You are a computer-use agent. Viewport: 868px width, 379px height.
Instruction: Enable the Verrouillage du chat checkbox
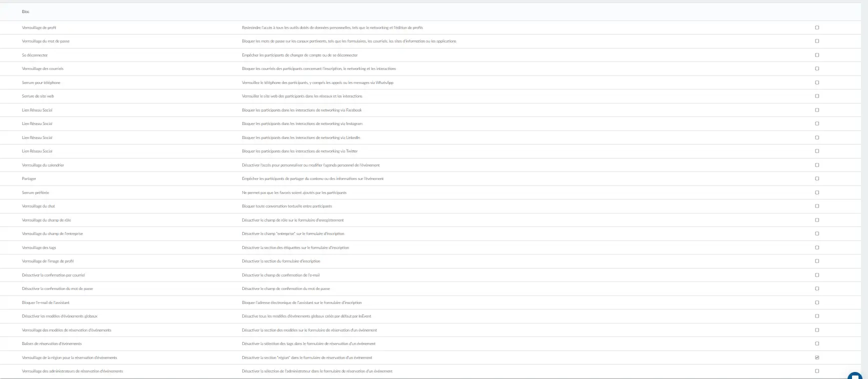(x=817, y=206)
